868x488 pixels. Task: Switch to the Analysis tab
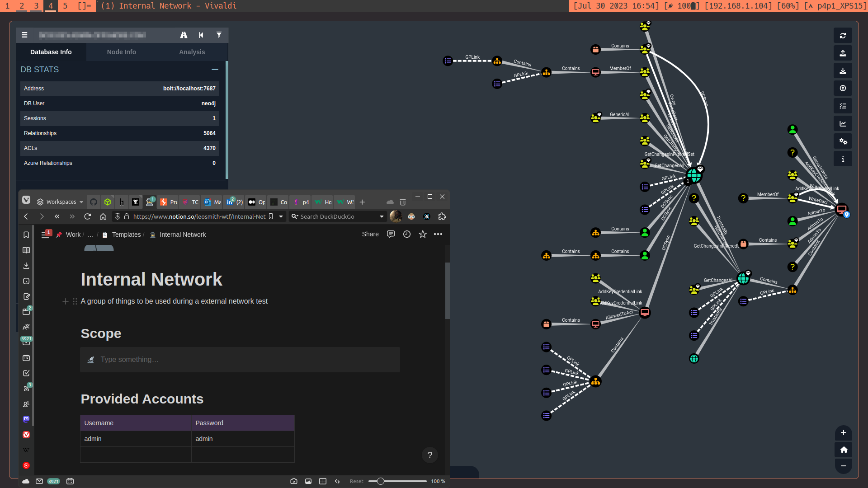click(192, 52)
